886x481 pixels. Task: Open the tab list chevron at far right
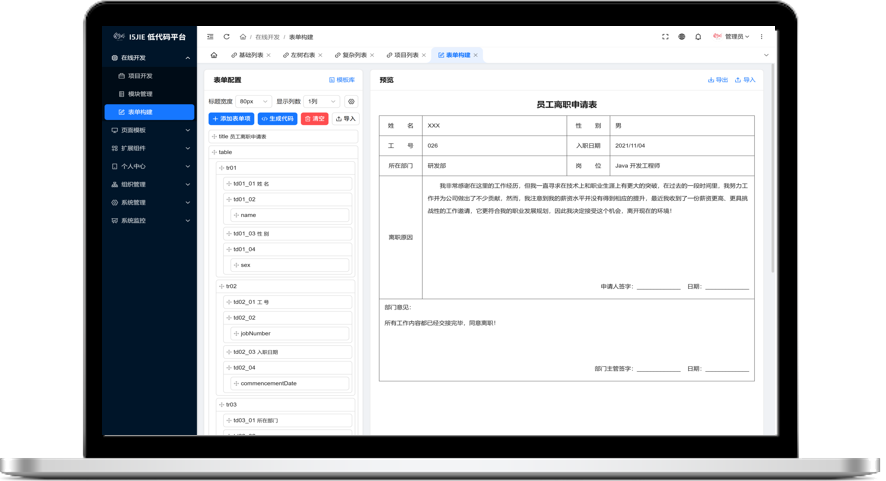(x=766, y=55)
